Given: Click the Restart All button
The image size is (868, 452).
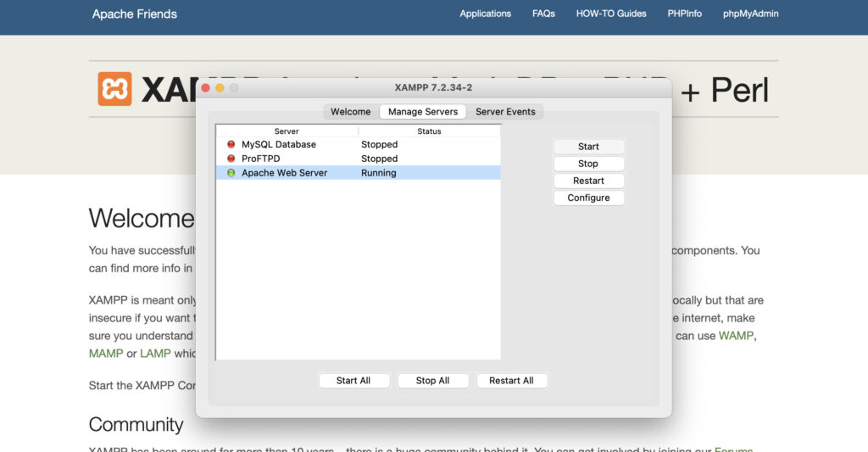Looking at the screenshot, I should (511, 381).
